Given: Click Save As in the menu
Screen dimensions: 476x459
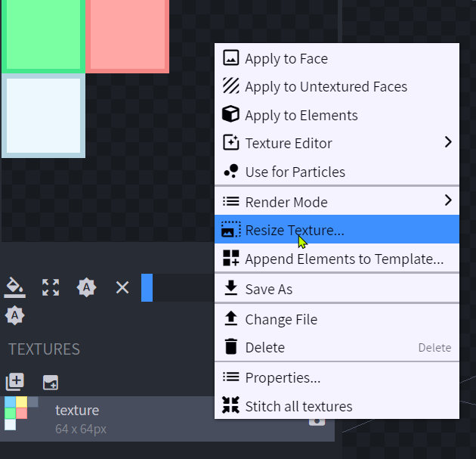Looking at the screenshot, I should pyautogui.click(x=268, y=290).
